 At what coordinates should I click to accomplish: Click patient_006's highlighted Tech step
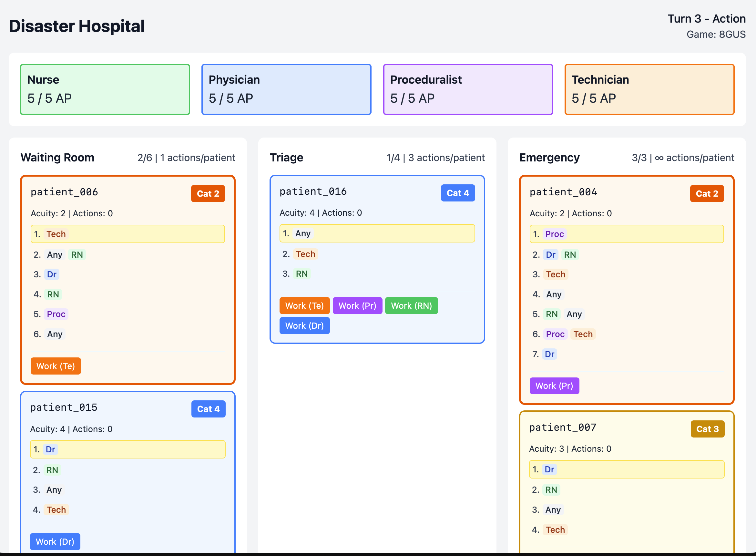[x=128, y=234]
